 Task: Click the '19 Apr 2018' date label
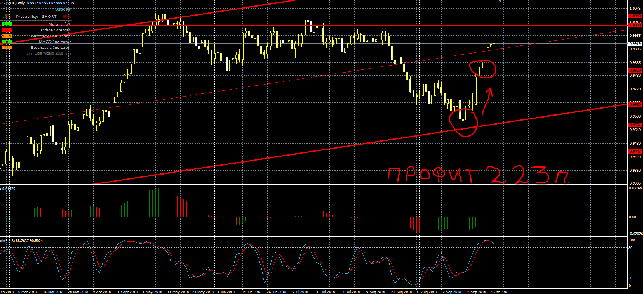point(127,292)
